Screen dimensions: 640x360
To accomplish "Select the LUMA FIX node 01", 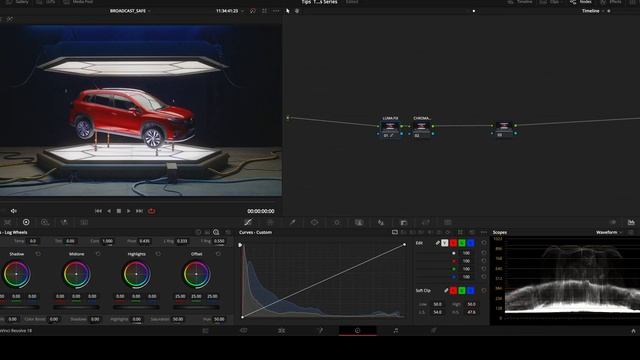I will pos(390,128).
